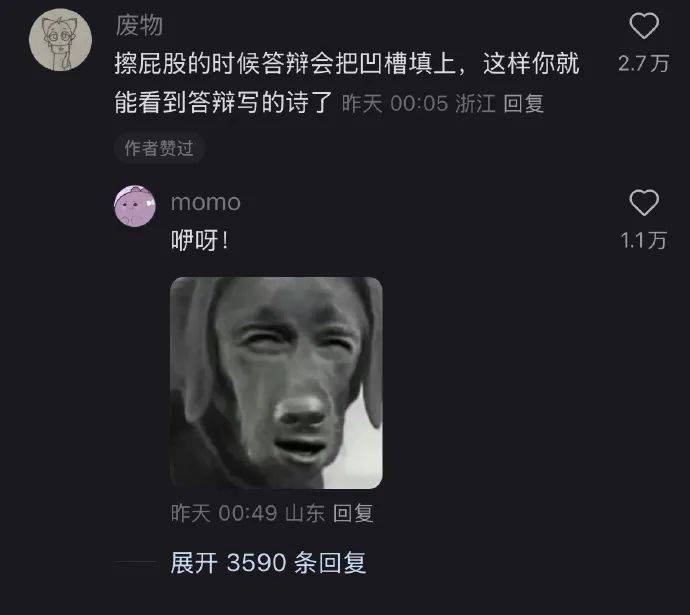Reply to 废物's comment via 回复

(524, 104)
